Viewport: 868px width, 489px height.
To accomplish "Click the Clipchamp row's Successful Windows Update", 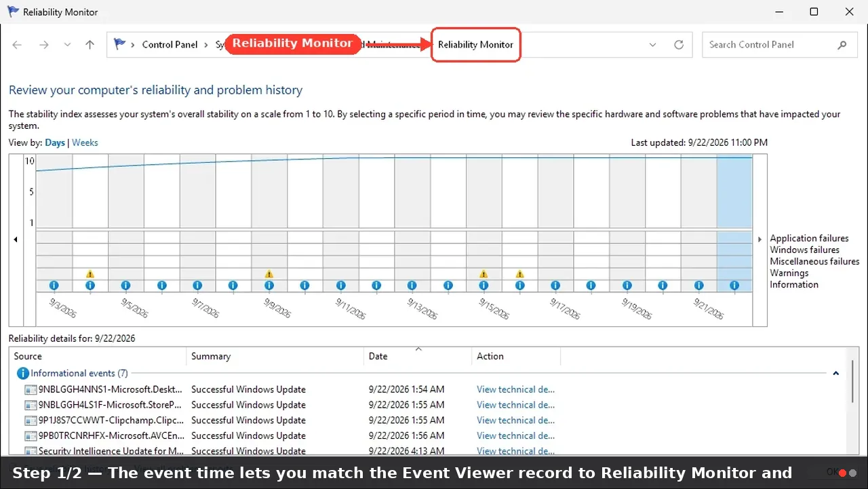I will (x=248, y=420).
